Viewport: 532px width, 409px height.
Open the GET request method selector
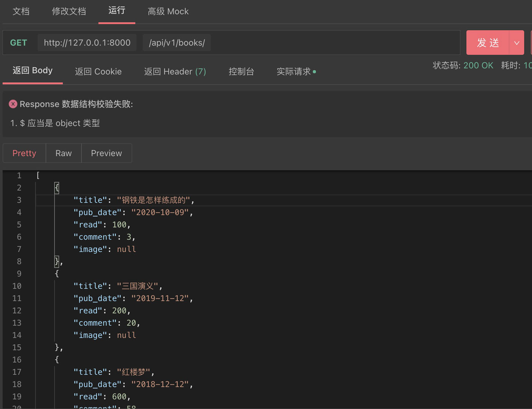19,43
